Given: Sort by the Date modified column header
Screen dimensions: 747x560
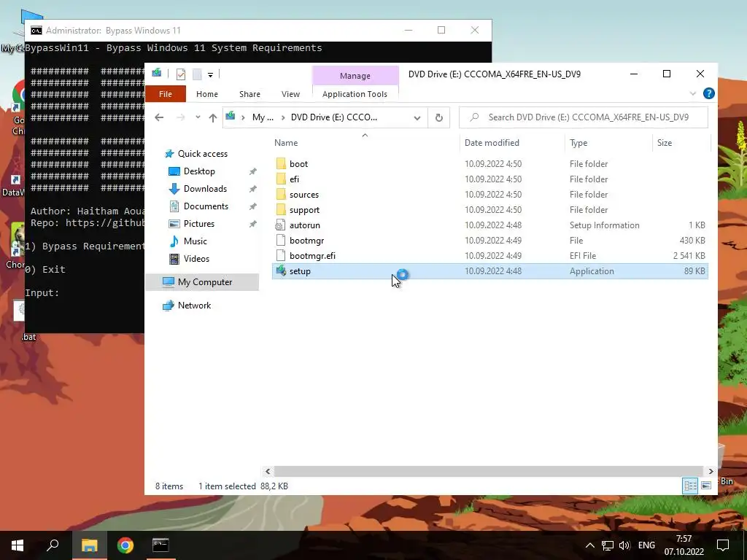Looking at the screenshot, I should (492, 143).
